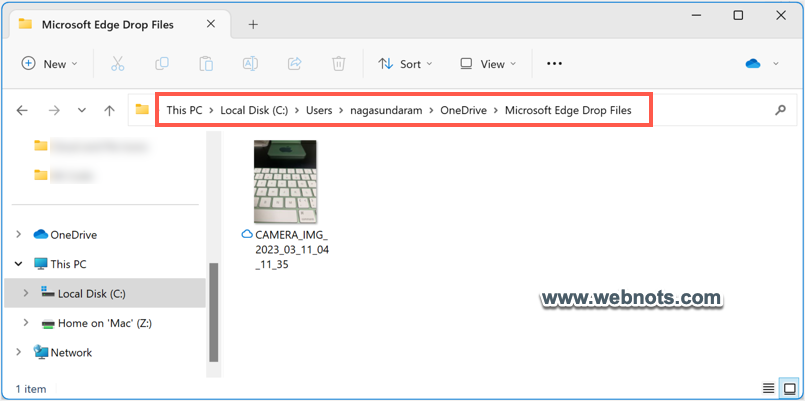This screenshot has width=805, height=401.
Task: Select the CAMERA_IMG keyboard photo thumbnail
Action: 285,182
